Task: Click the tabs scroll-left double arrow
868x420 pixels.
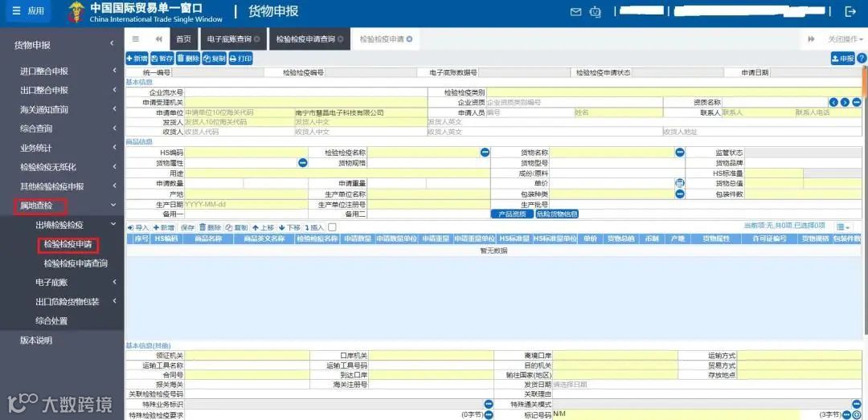Action: click(159, 39)
